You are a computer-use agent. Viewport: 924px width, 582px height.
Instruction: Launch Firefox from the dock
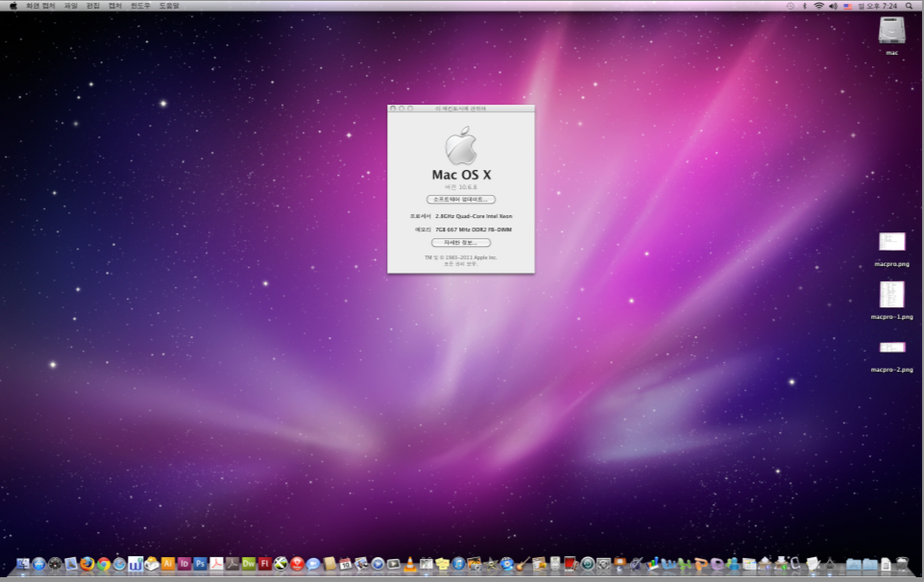pyautogui.click(x=86, y=564)
